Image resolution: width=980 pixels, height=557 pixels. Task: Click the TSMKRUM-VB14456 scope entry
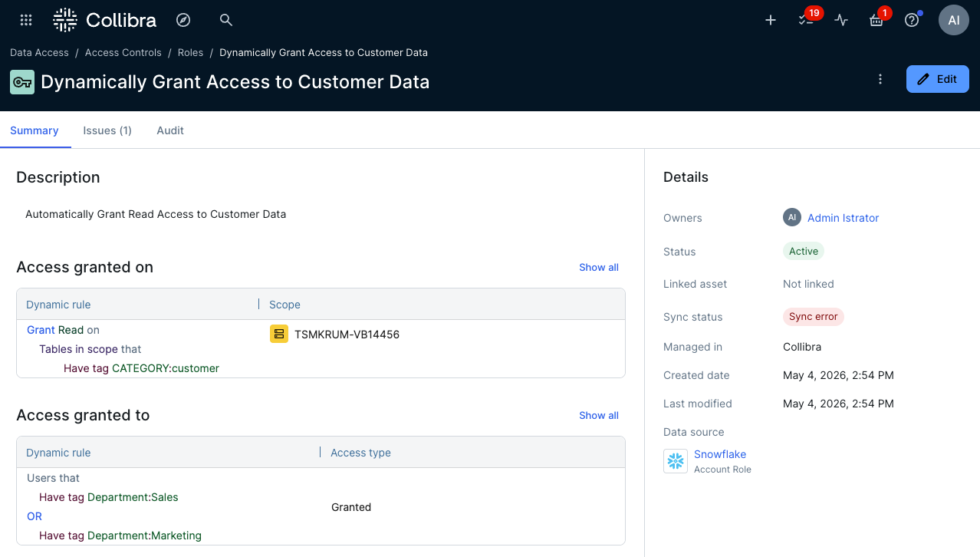347,335
